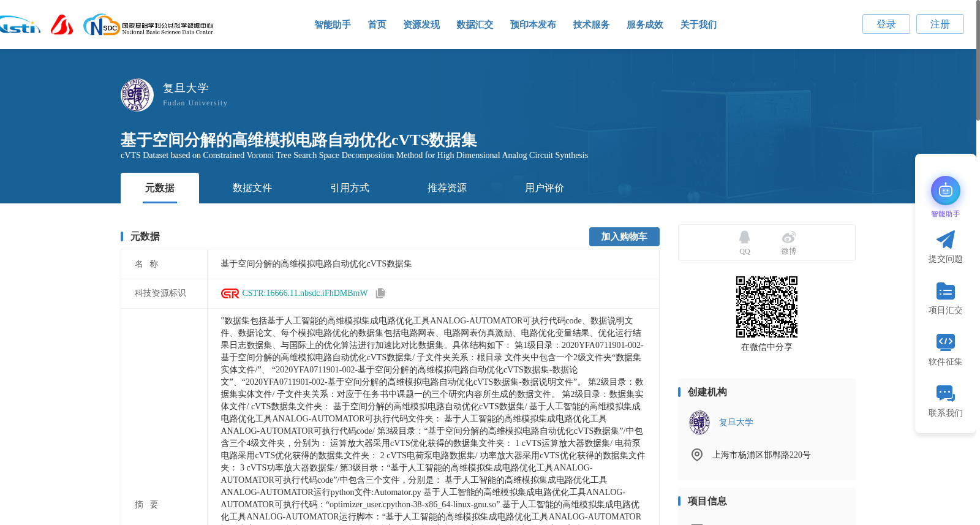This screenshot has width=980, height=525.
Task: Click the page vertical scrollbar thumb
Action: pyautogui.click(x=978, y=60)
